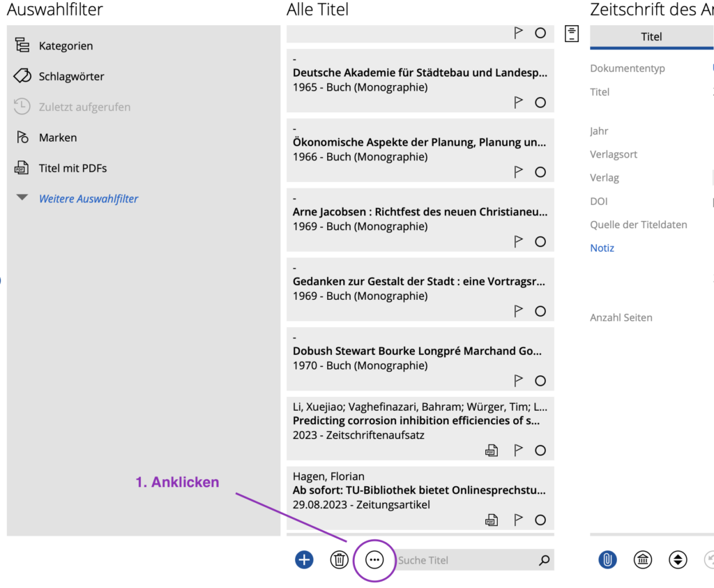Open title Ökonomische Aspekte der Planung
This screenshot has height=588, width=714.
(419, 142)
